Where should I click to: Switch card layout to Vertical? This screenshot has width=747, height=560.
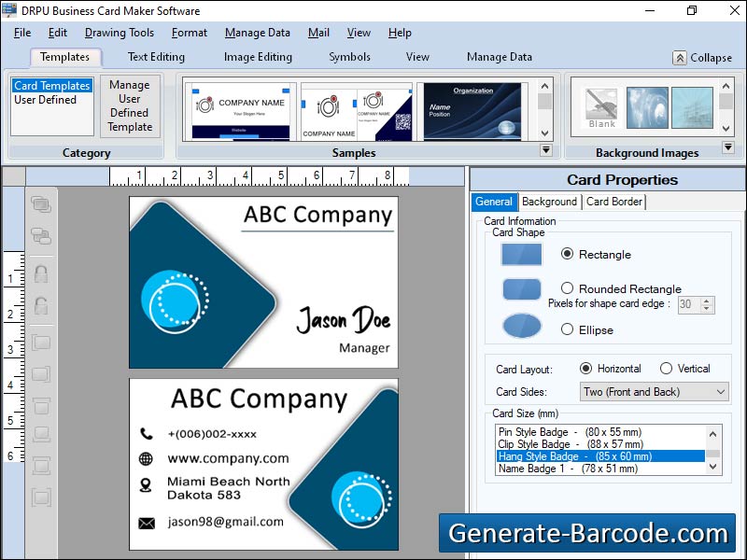pyautogui.click(x=666, y=368)
